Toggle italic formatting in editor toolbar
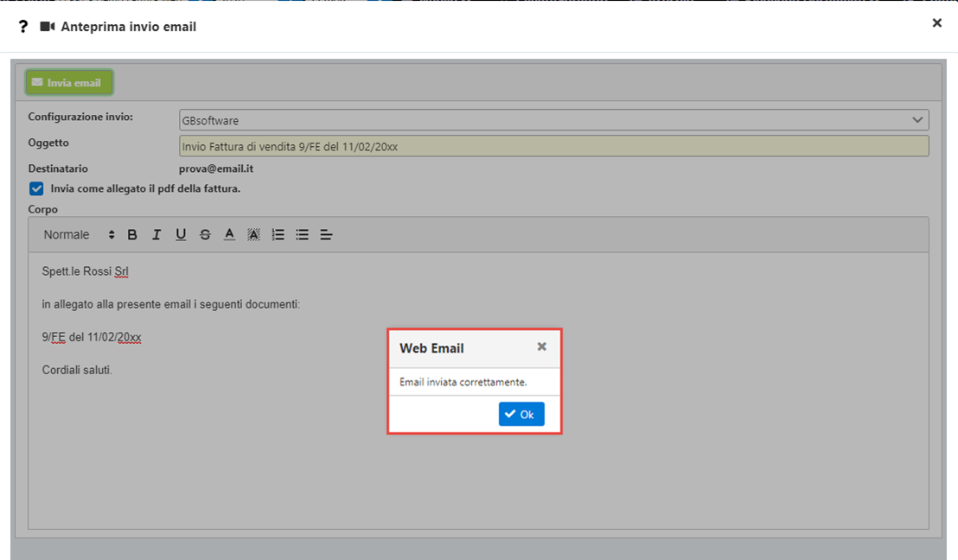This screenshot has width=958, height=560. point(156,234)
